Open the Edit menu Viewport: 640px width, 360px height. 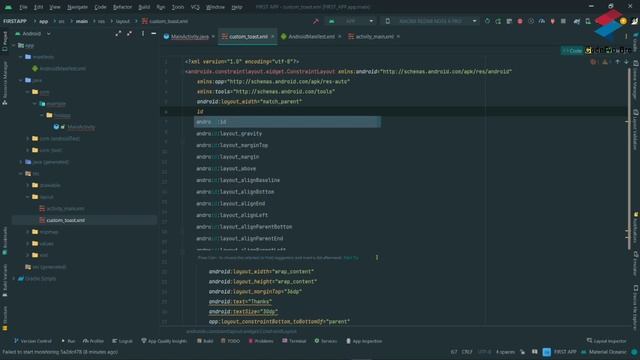click(38, 7)
